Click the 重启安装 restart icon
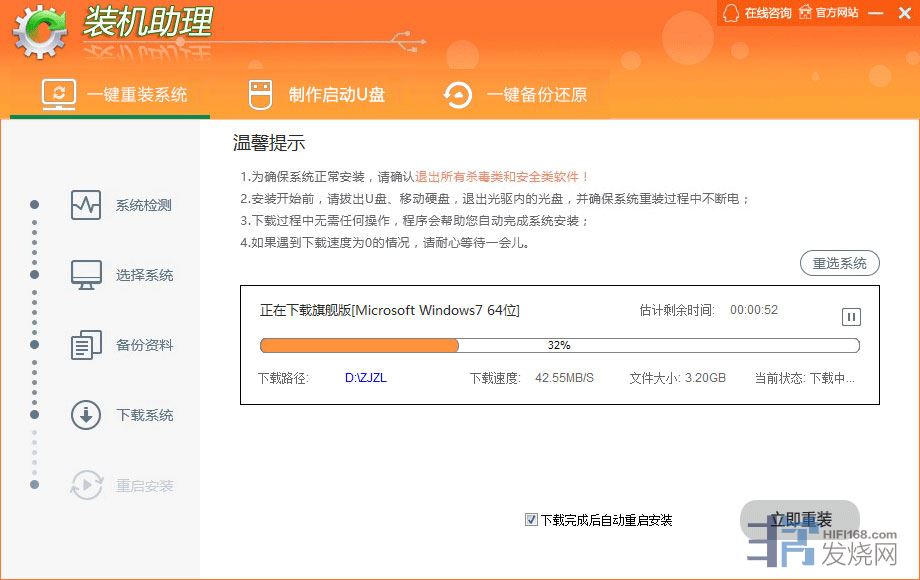This screenshot has height=580, width=920. 86,486
